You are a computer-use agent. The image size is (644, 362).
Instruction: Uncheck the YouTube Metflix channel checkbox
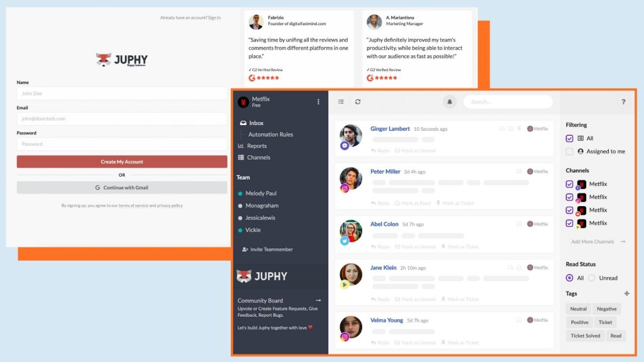tap(569, 210)
